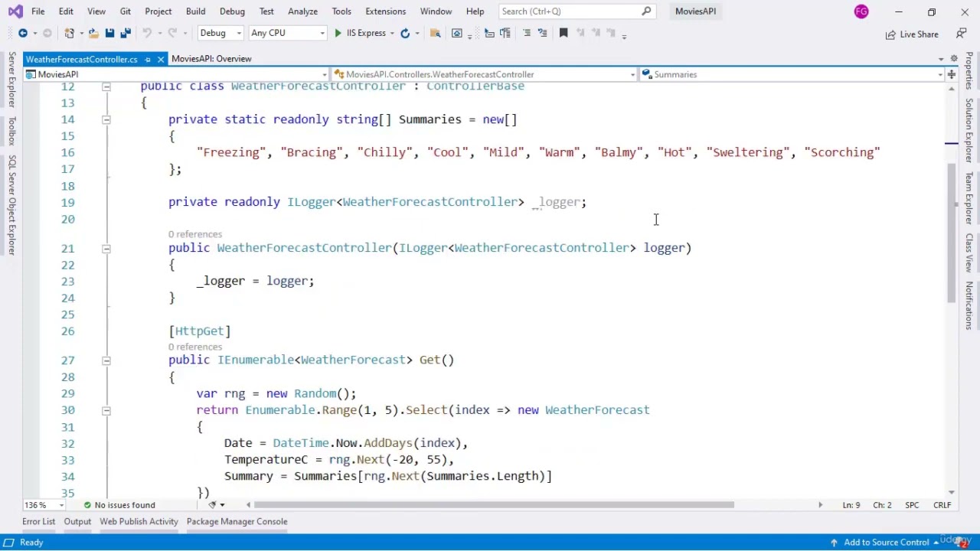
Task: Open the IIS Express dropdown arrow
Action: click(x=392, y=34)
